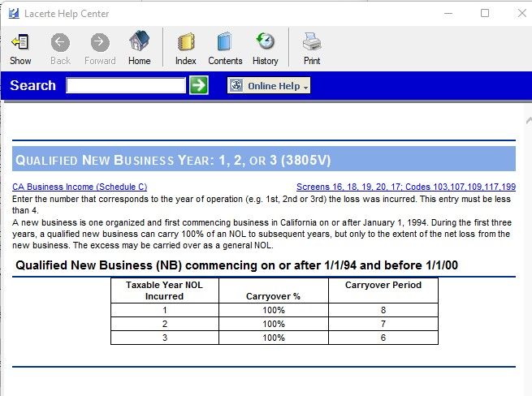Select carryover period value 8

(x=383, y=310)
